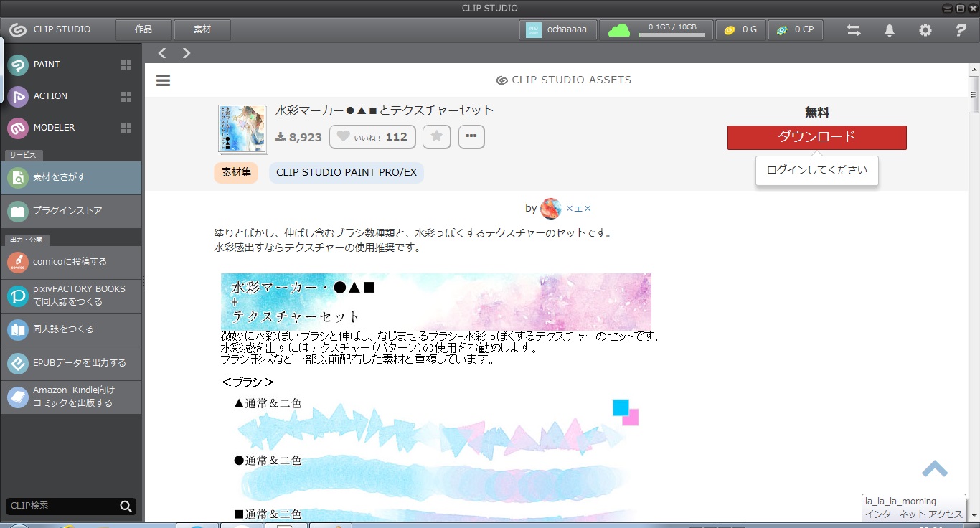Switch to the 素材 tab
Viewport: 980px width, 528px height.
(202, 29)
